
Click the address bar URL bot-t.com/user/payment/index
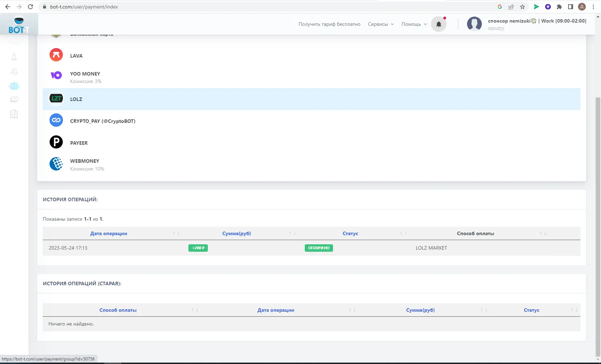point(84,7)
